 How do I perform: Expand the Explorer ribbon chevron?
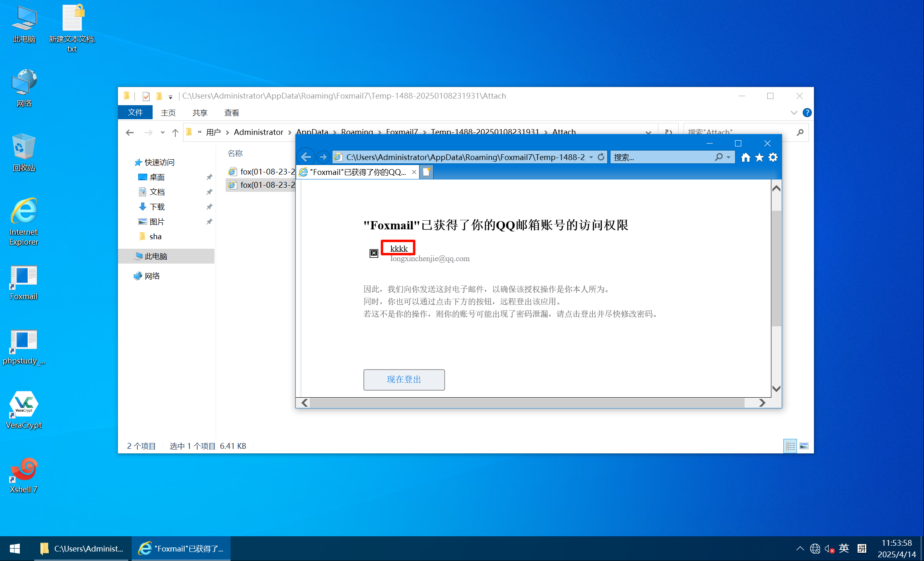[794, 113]
